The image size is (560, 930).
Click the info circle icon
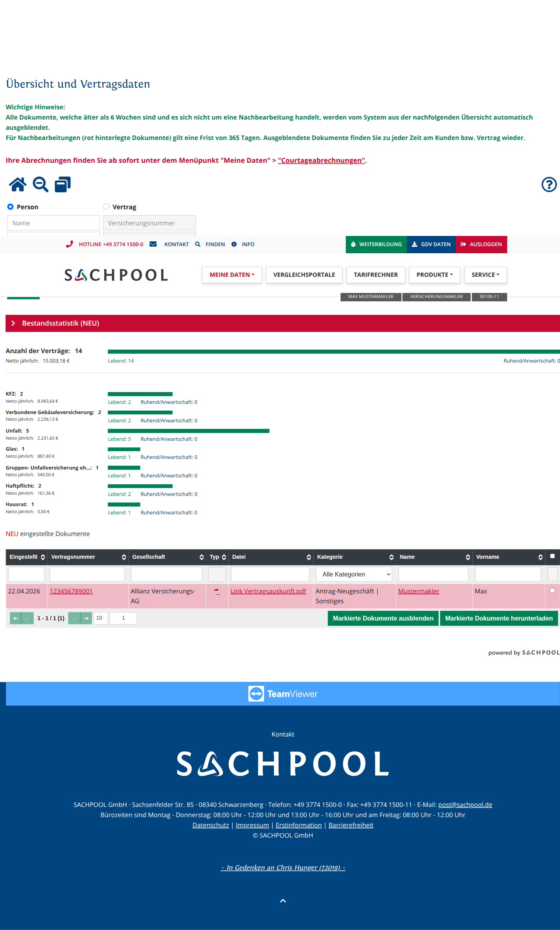pyautogui.click(x=234, y=244)
